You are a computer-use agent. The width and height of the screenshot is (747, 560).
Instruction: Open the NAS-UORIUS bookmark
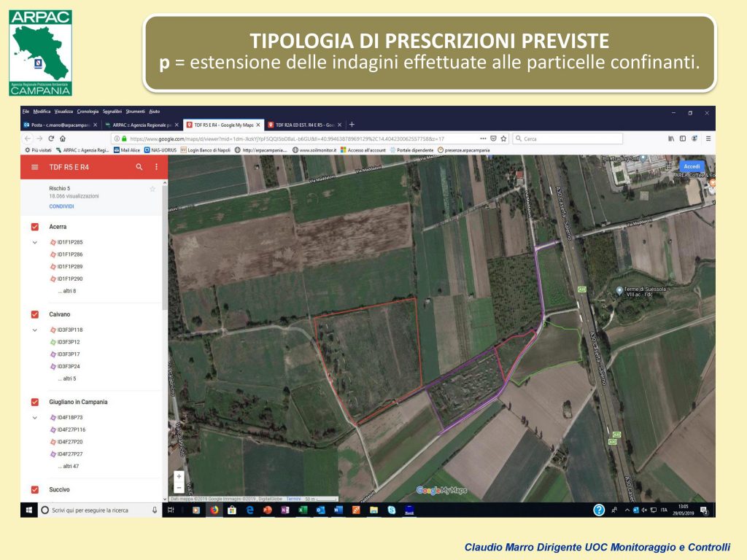160,150
